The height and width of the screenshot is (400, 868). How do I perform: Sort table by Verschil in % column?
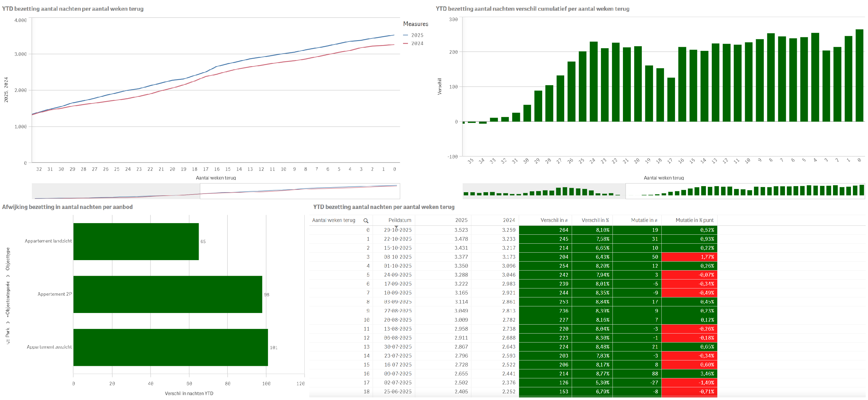point(595,220)
